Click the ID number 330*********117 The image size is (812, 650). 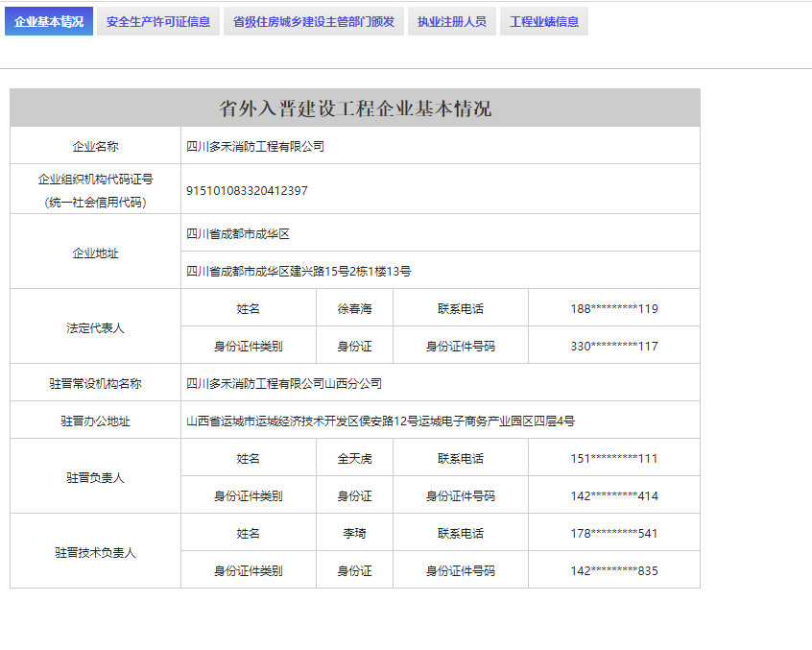coord(613,347)
